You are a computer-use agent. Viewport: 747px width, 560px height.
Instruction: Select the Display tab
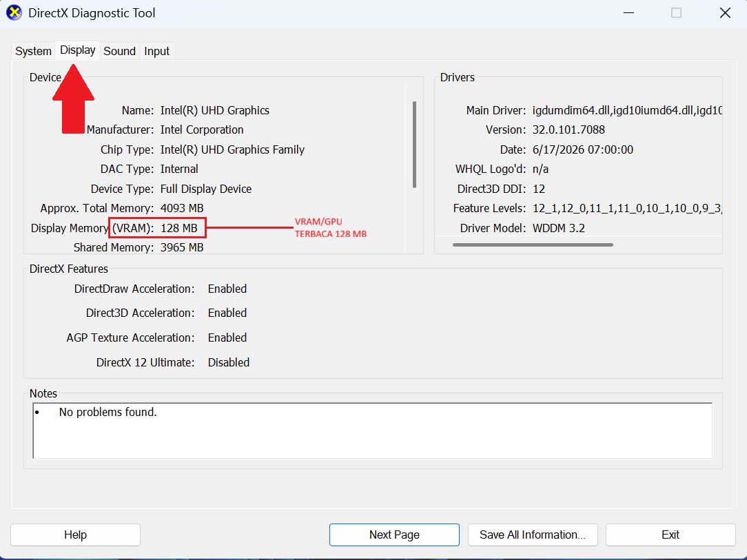(x=77, y=50)
